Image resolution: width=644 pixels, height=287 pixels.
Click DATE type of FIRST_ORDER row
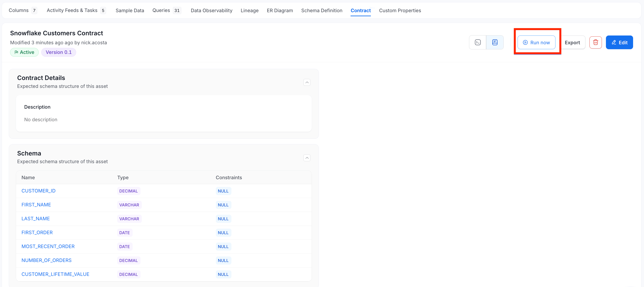pyautogui.click(x=124, y=233)
